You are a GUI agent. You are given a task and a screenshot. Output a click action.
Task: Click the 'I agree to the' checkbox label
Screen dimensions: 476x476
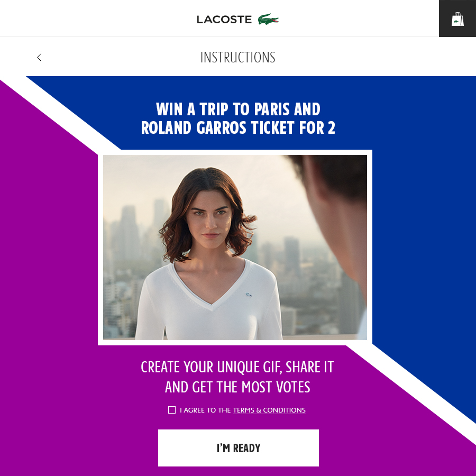(x=205, y=410)
